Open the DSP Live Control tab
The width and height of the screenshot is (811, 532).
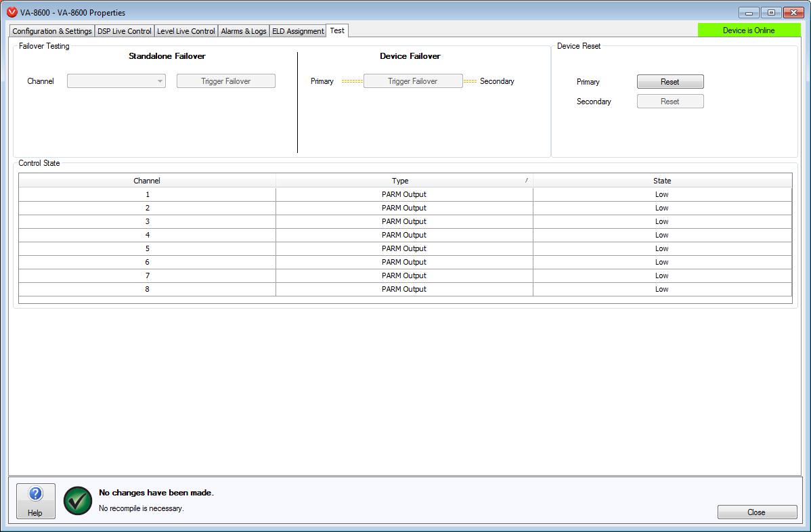(x=124, y=31)
